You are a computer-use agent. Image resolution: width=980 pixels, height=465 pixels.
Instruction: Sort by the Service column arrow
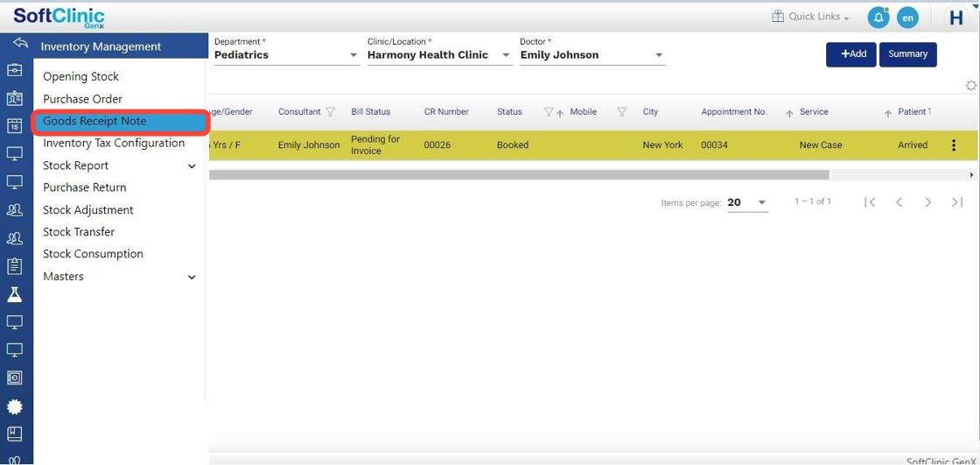[x=789, y=113]
